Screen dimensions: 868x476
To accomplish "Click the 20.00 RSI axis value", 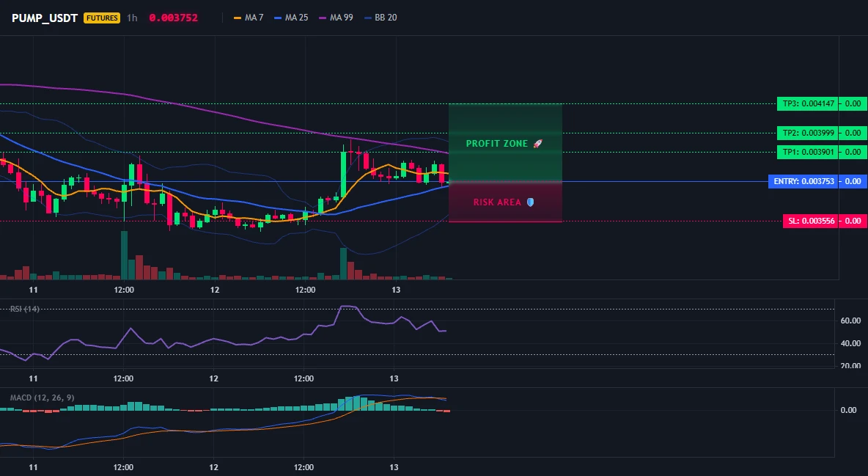I will (x=850, y=365).
